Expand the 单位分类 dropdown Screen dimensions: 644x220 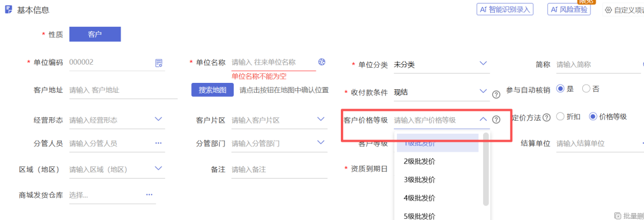483,64
